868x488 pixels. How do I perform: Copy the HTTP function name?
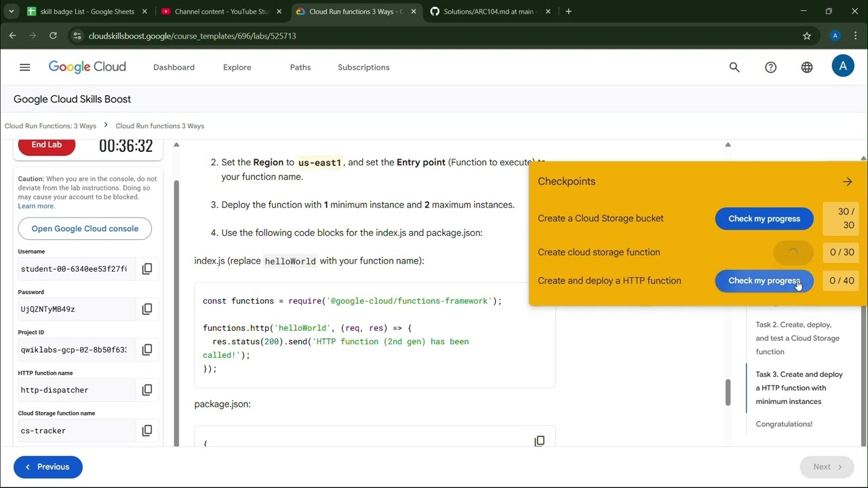[147, 390]
